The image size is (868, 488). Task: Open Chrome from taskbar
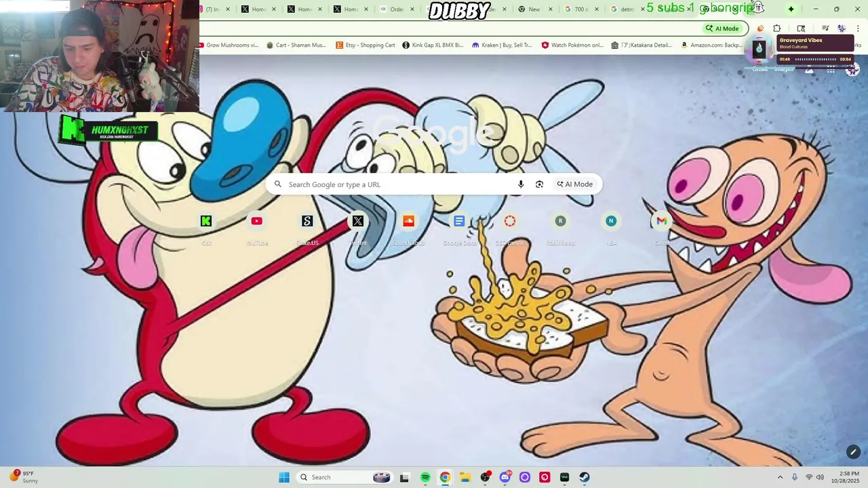point(445,477)
